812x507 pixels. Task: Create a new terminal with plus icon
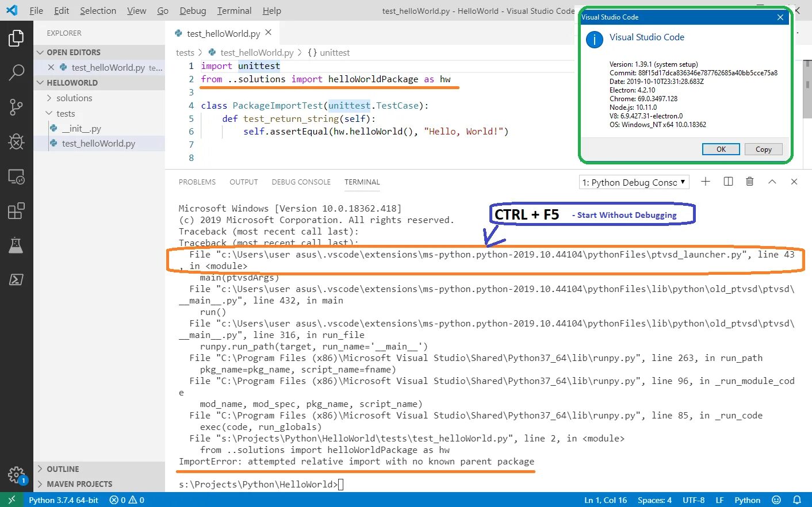click(x=706, y=182)
